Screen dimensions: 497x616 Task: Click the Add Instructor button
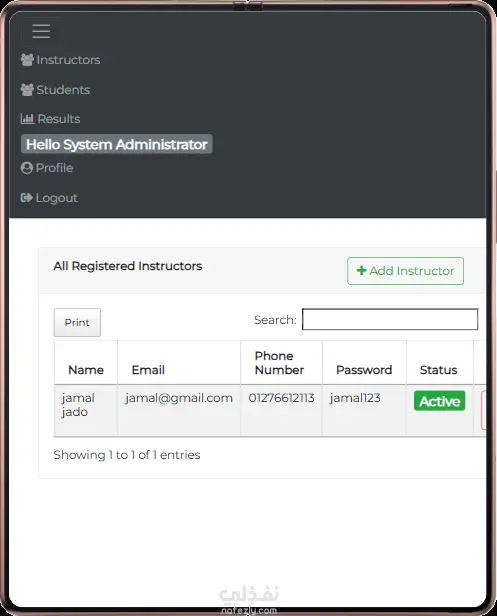(x=405, y=271)
